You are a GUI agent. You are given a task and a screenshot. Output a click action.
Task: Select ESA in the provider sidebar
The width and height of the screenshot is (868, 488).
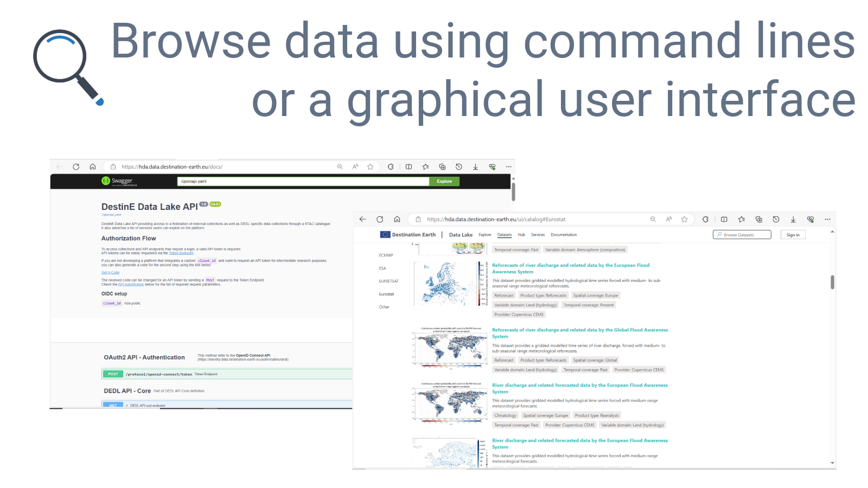(x=382, y=268)
